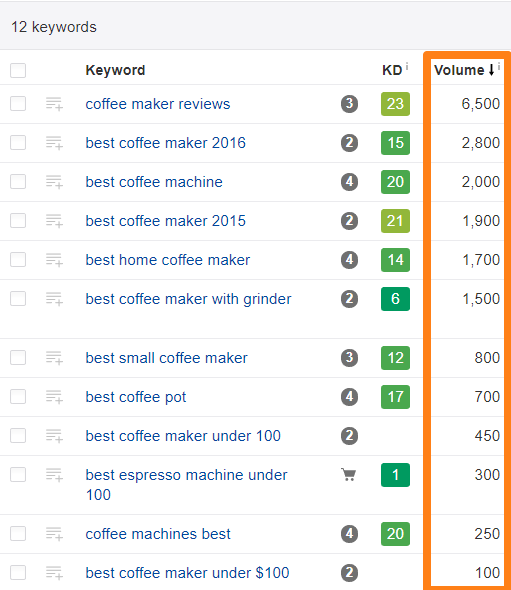Click the 2,800 volume value cell
Image resolution: width=511 pixels, height=590 pixels.
(481, 143)
